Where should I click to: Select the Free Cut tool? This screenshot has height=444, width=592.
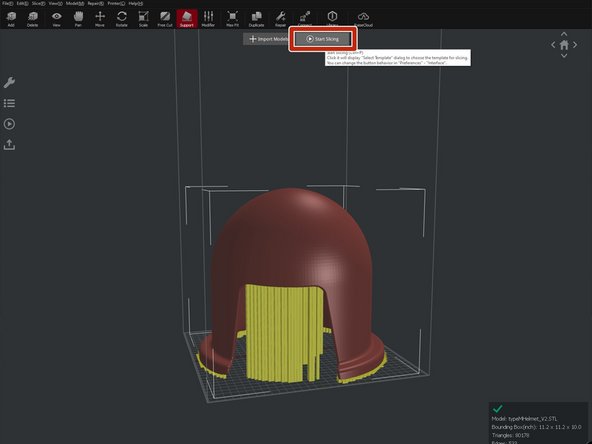(165, 18)
